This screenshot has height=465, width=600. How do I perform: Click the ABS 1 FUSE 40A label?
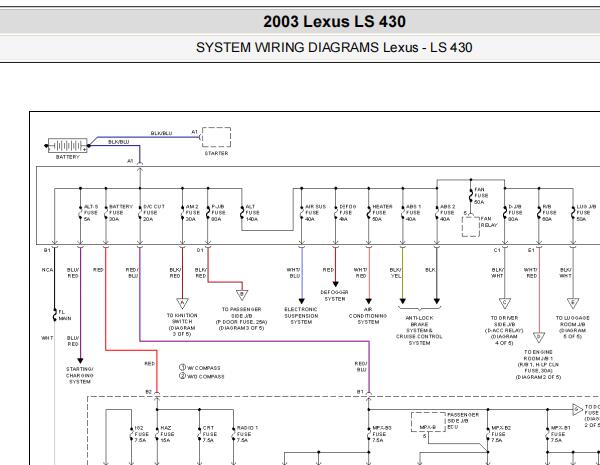tap(413, 213)
